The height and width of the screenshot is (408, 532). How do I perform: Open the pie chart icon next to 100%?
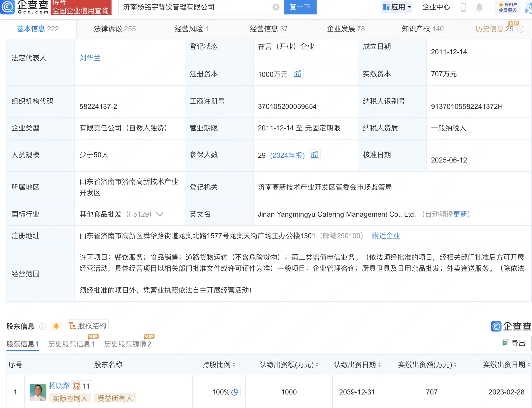[x=235, y=392]
